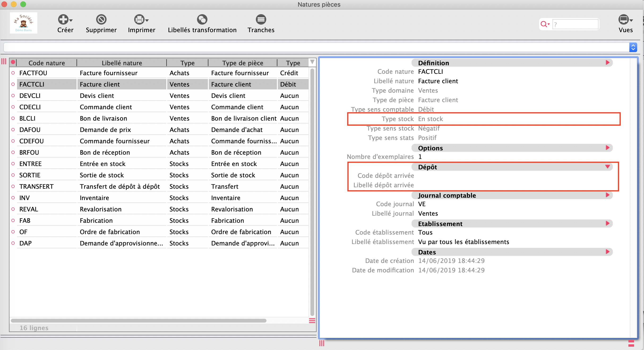Open the Imprimer dropdown arrow

point(147,21)
